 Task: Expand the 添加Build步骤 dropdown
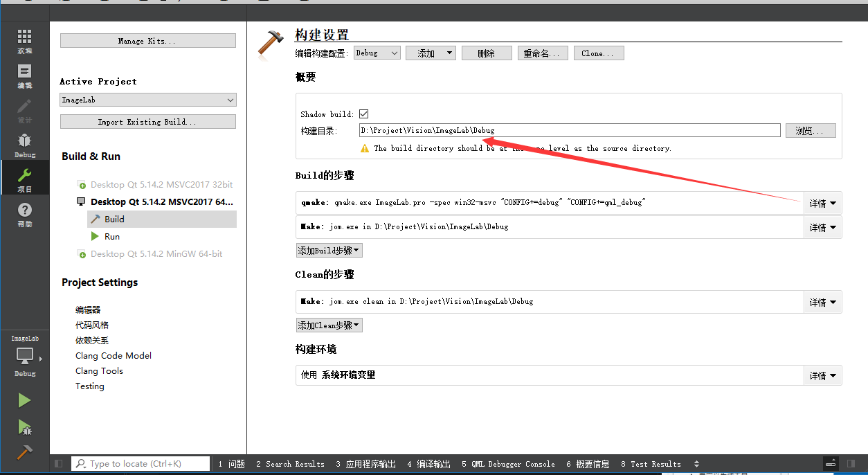tap(329, 250)
